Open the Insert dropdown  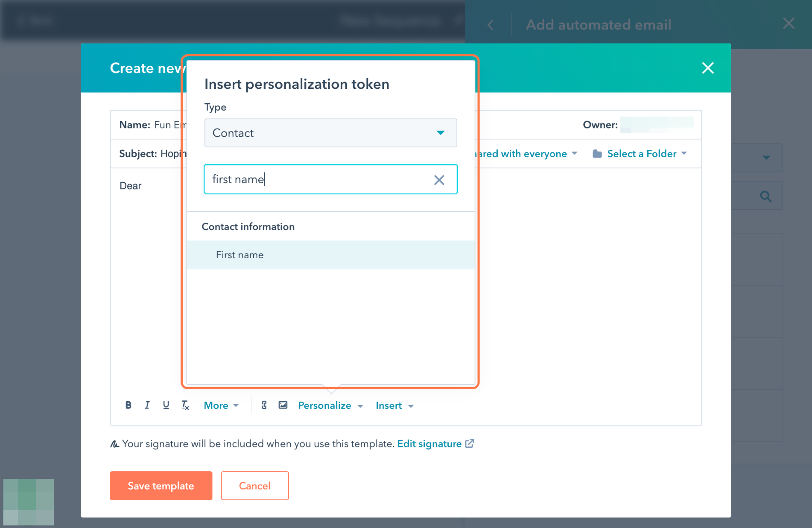394,405
